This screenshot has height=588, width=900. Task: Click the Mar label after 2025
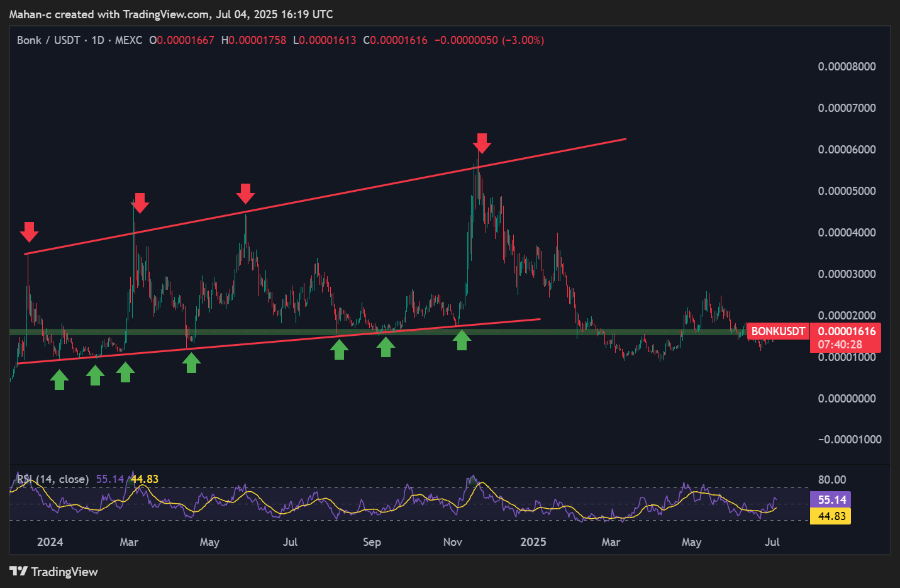(611, 542)
